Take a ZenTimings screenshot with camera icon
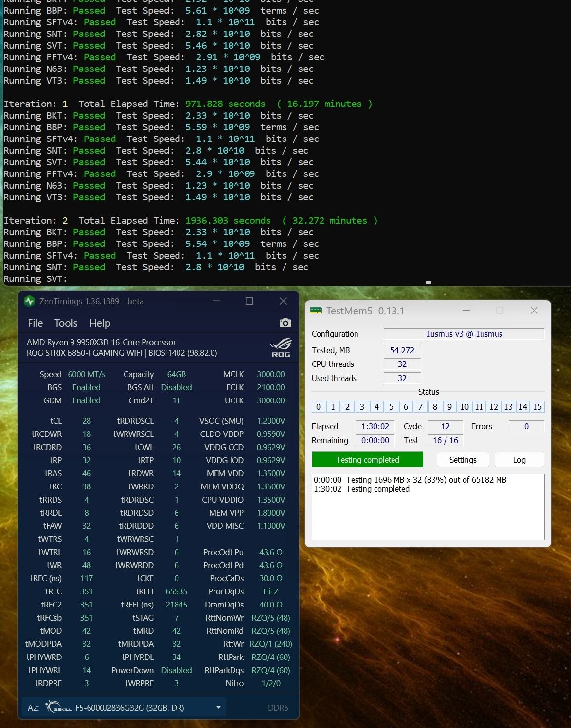This screenshot has width=571, height=728. pos(285,323)
